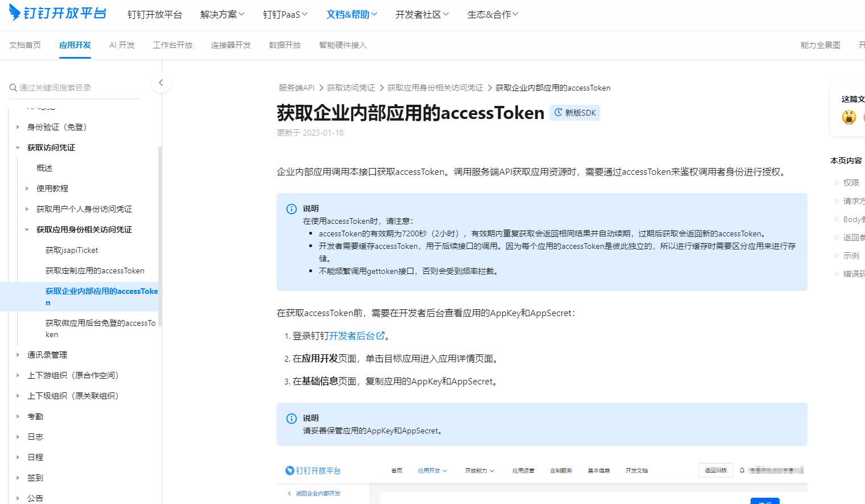Expand the 考勤 tree node

[x=18, y=416]
